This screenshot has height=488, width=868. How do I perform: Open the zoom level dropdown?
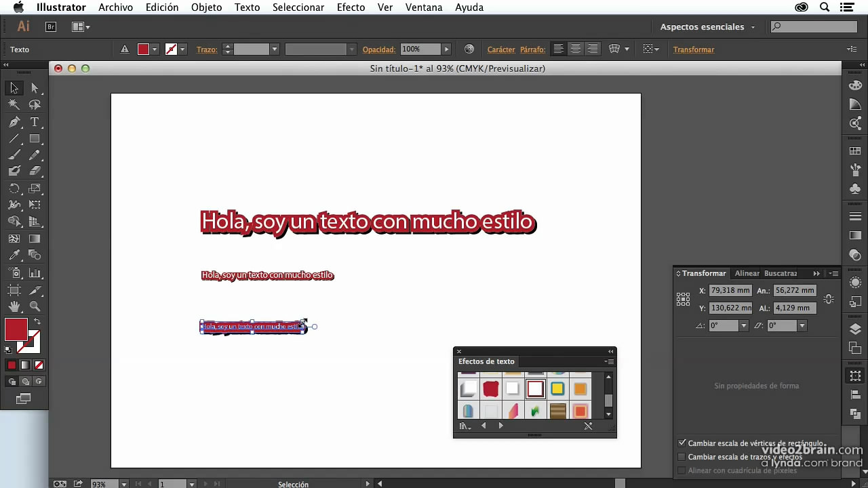[123, 484]
